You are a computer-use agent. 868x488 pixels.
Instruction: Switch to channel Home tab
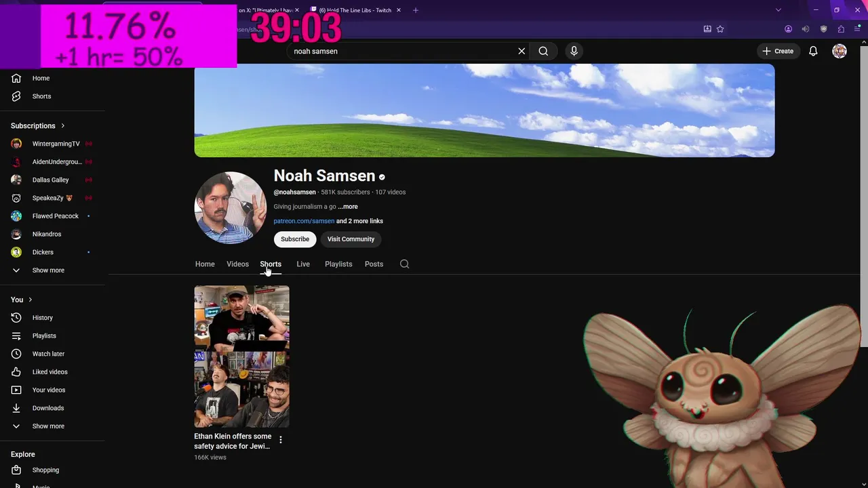pos(205,264)
